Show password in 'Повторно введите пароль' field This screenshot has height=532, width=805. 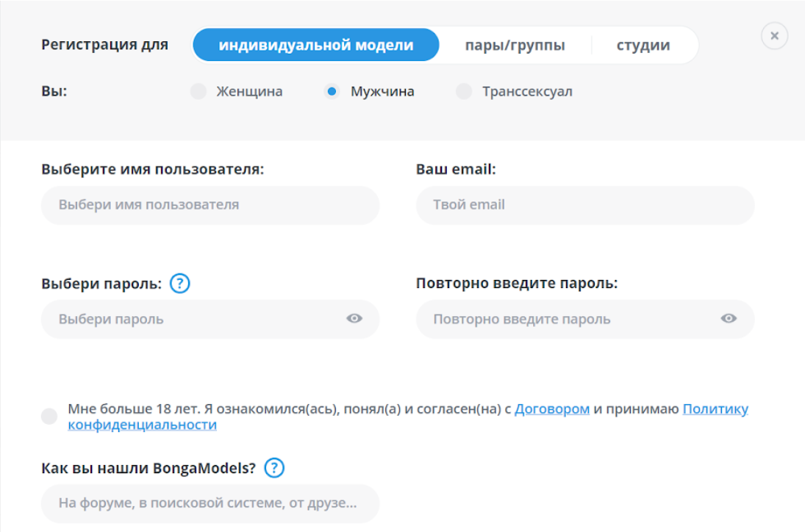(729, 319)
